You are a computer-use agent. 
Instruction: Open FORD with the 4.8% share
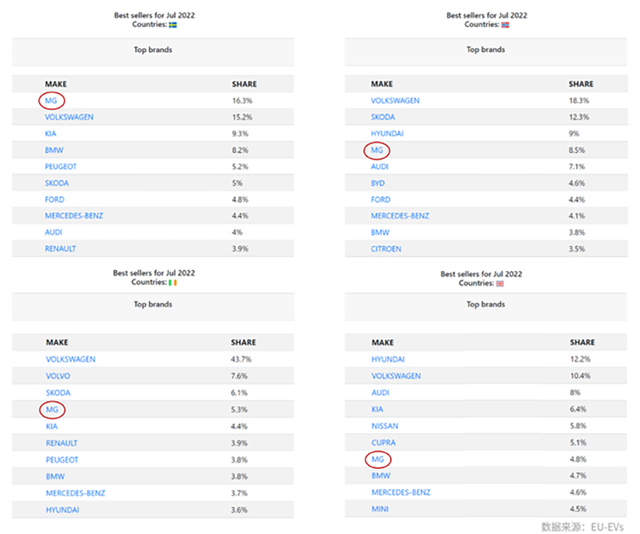[55, 199]
